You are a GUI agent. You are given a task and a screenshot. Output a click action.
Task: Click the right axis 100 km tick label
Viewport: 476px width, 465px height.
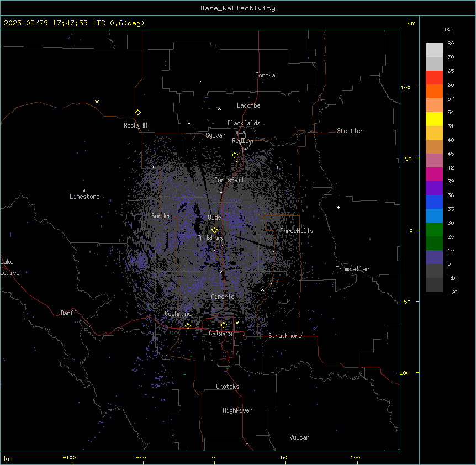[405, 87]
